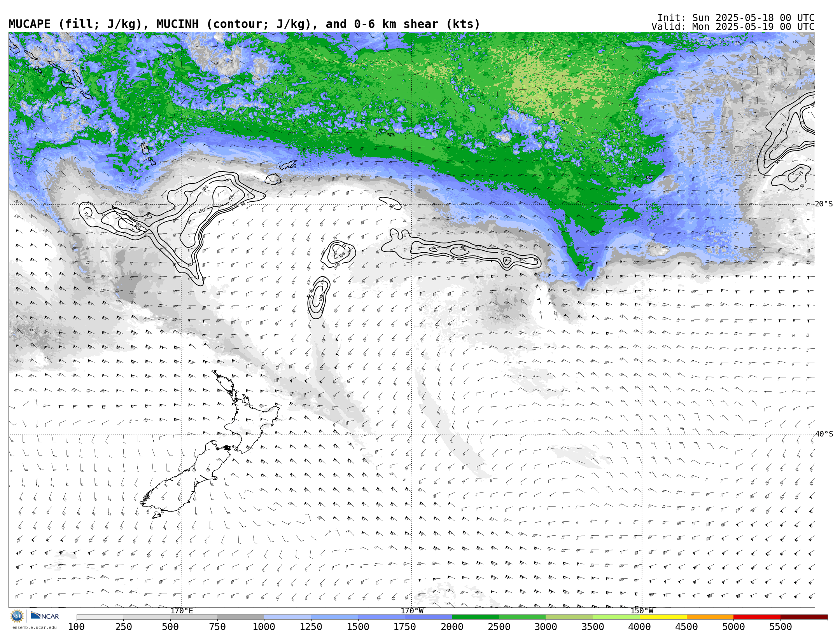Click the NSF logo
Viewport: 840px width, 632px height.
(x=17, y=616)
